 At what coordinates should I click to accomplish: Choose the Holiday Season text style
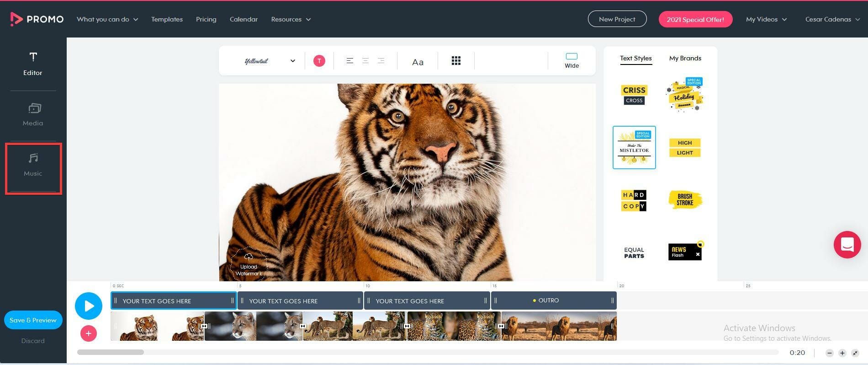coord(684,95)
